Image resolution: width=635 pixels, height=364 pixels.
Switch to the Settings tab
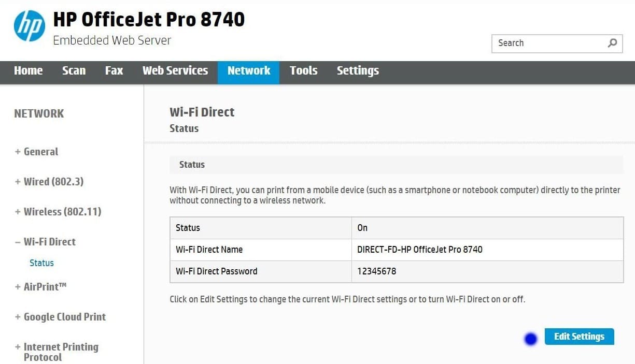click(x=358, y=71)
